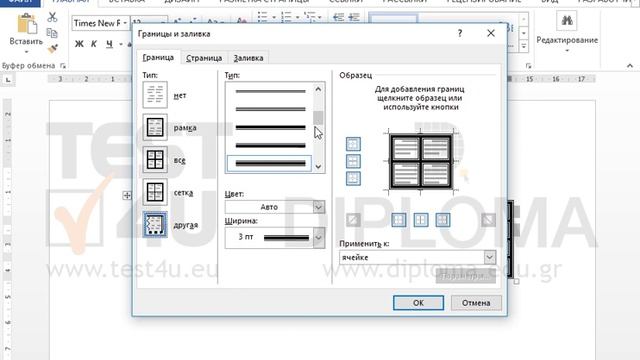This screenshot has height=360, width=640.
Task: Open the Буфер обмена dialog launcher
Action: click(62, 65)
